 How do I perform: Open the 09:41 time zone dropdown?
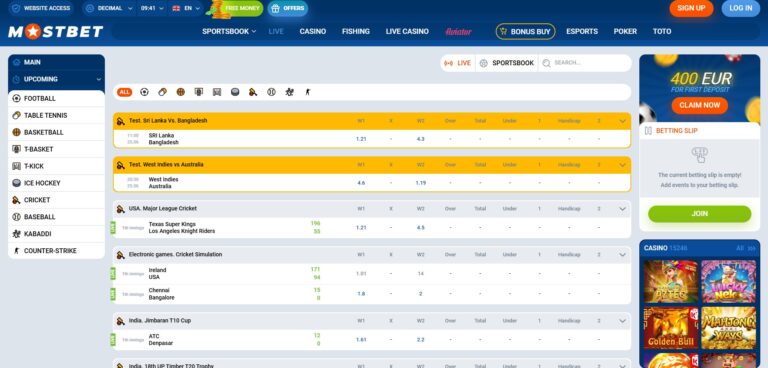pos(151,8)
